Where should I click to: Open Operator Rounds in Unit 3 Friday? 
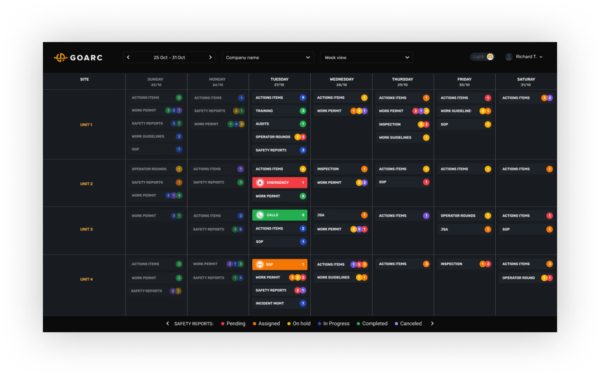(465, 216)
